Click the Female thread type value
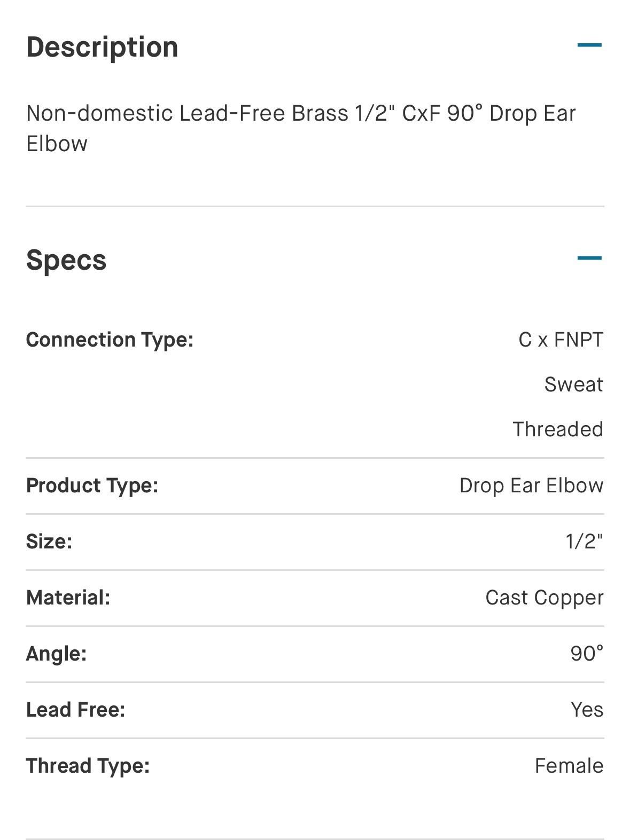This screenshot has height=840, width=630. 569,766
